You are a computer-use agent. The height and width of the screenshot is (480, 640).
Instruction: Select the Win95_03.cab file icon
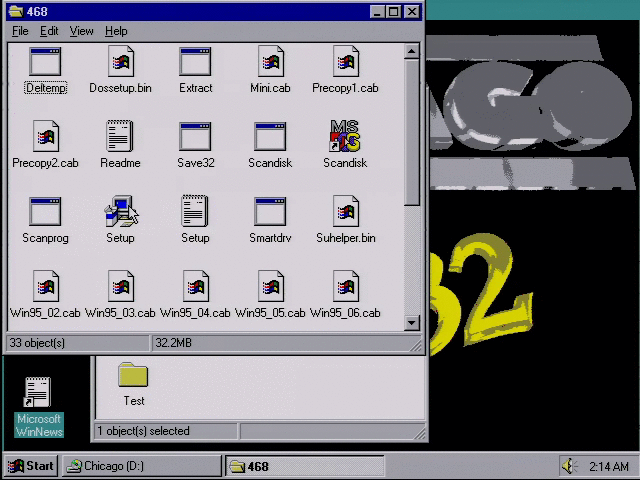click(x=121, y=286)
